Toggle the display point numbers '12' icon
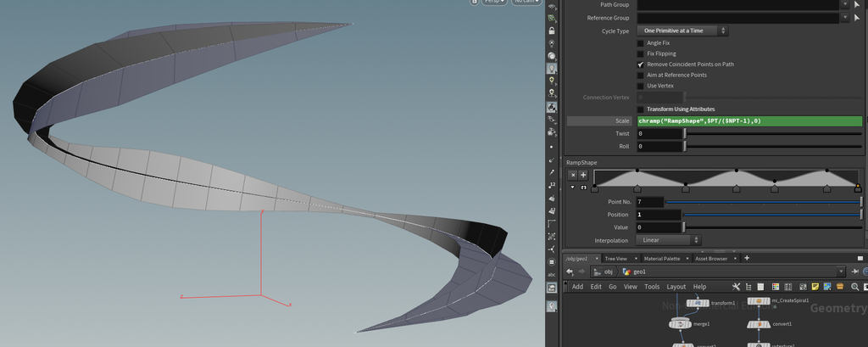Image resolution: width=868 pixels, height=347 pixels. pos(551,185)
